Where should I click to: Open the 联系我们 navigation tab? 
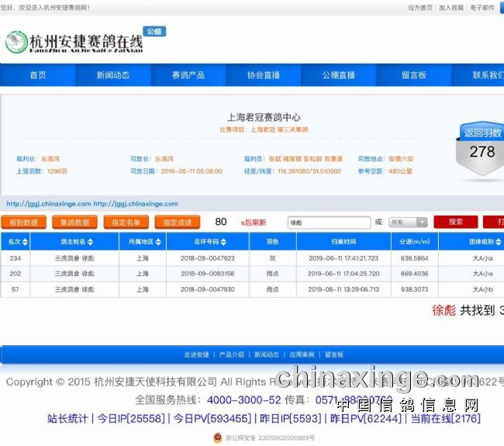(x=478, y=75)
